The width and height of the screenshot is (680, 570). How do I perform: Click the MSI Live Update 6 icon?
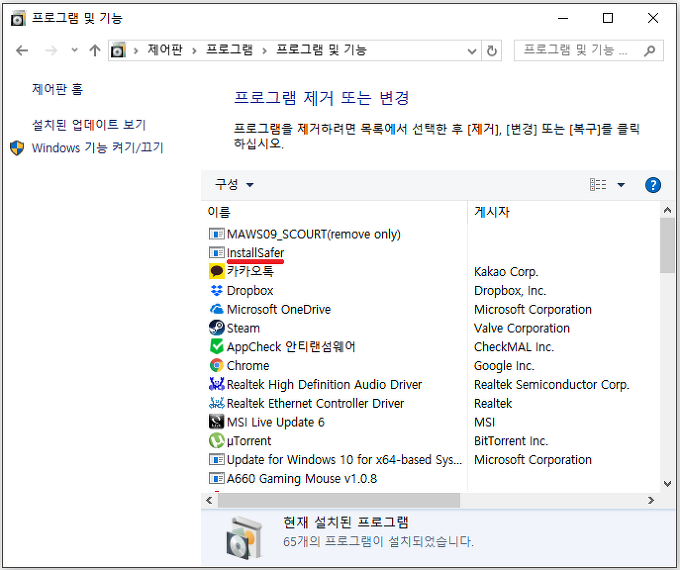pyautogui.click(x=216, y=422)
